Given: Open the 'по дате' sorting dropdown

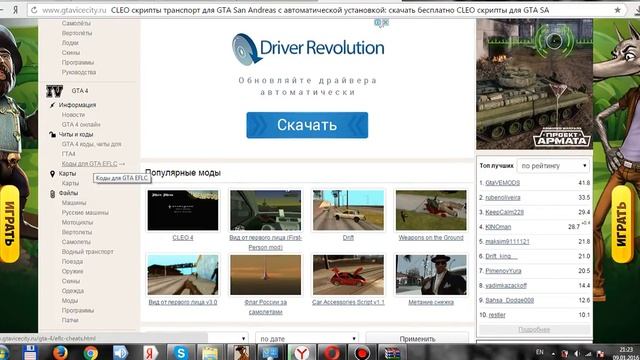Looking at the screenshot, I should pyautogui.click(x=307, y=338).
